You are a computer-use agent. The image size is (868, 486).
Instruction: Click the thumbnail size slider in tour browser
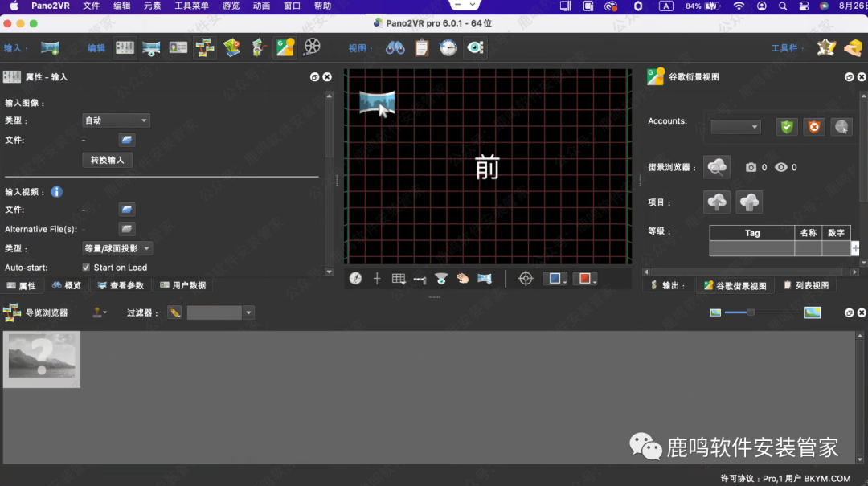click(x=751, y=312)
